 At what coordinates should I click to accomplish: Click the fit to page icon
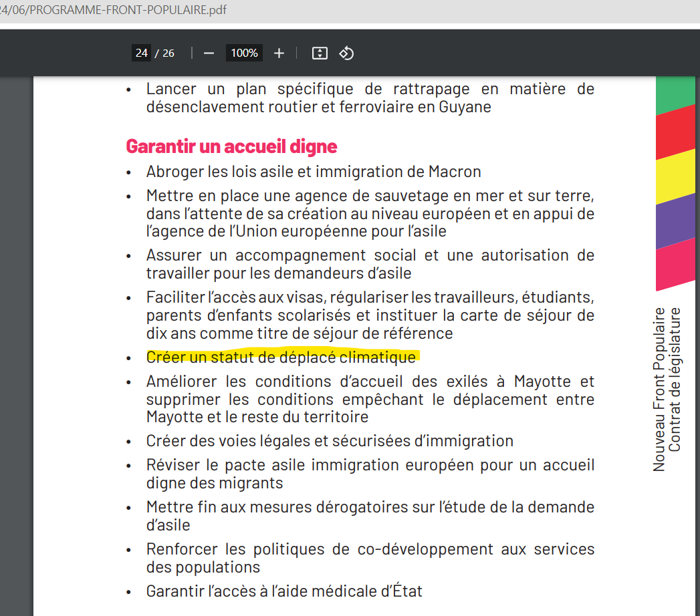320,53
